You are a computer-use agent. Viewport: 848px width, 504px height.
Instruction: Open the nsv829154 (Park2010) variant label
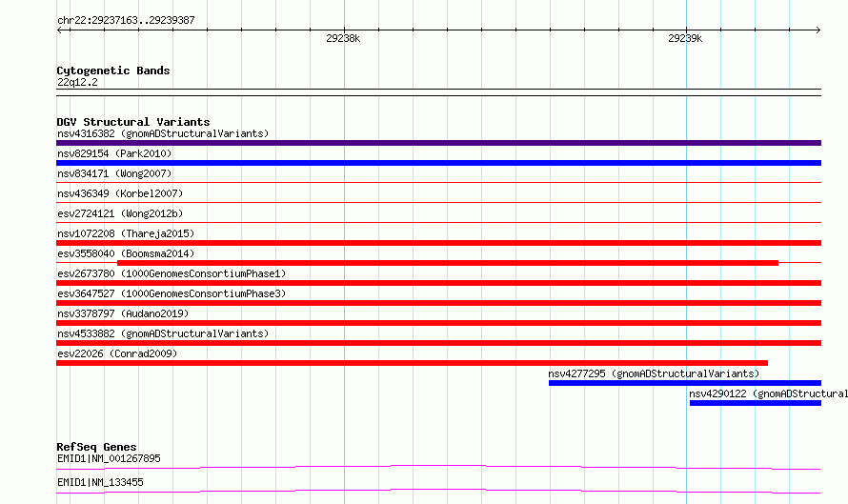[x=114, y=153]
